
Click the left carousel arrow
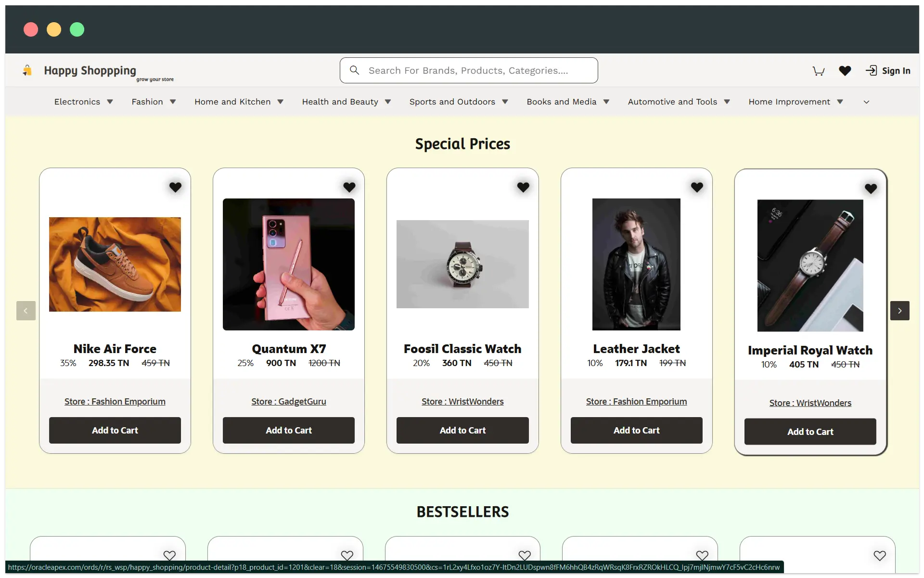tap(25, 311)
